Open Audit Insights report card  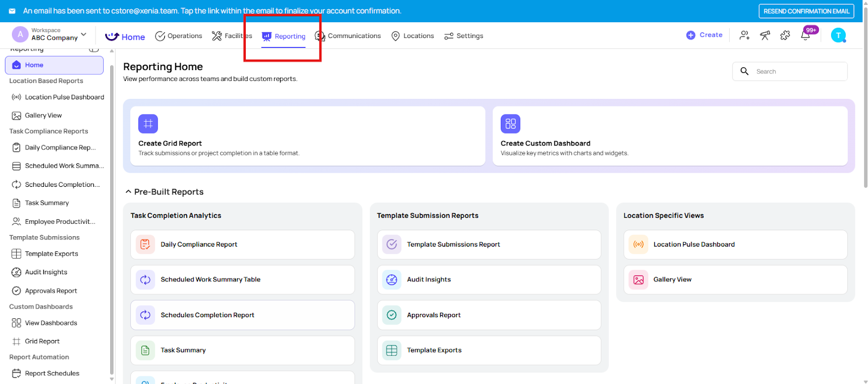488,280
